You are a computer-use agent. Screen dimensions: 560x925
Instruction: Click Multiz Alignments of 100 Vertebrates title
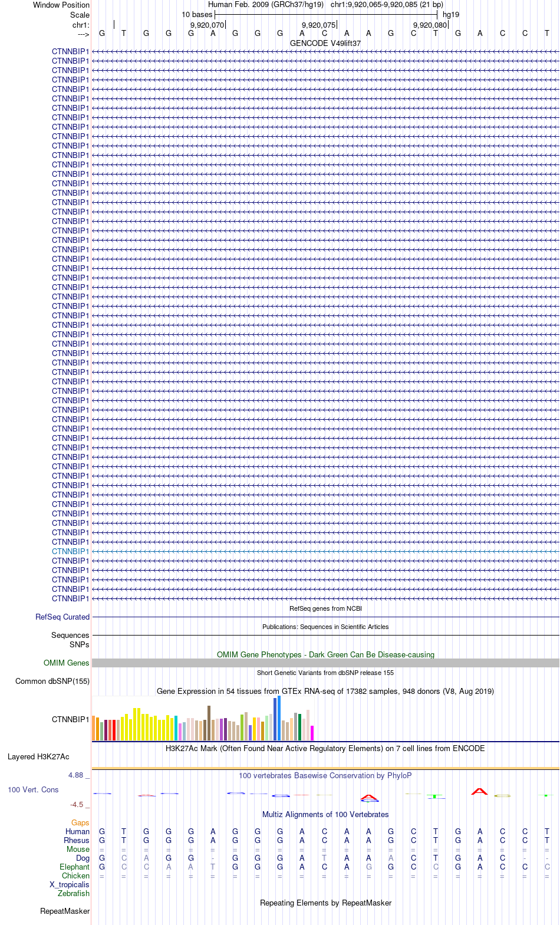click(x=325, y=814)
